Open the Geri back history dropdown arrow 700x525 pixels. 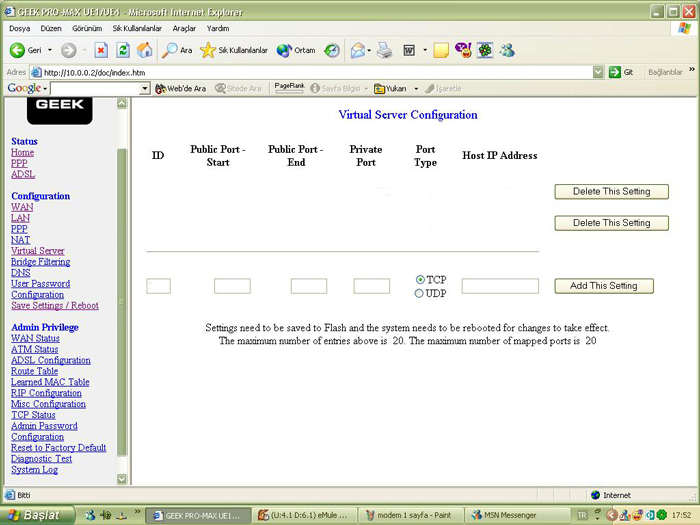[50, 50]
